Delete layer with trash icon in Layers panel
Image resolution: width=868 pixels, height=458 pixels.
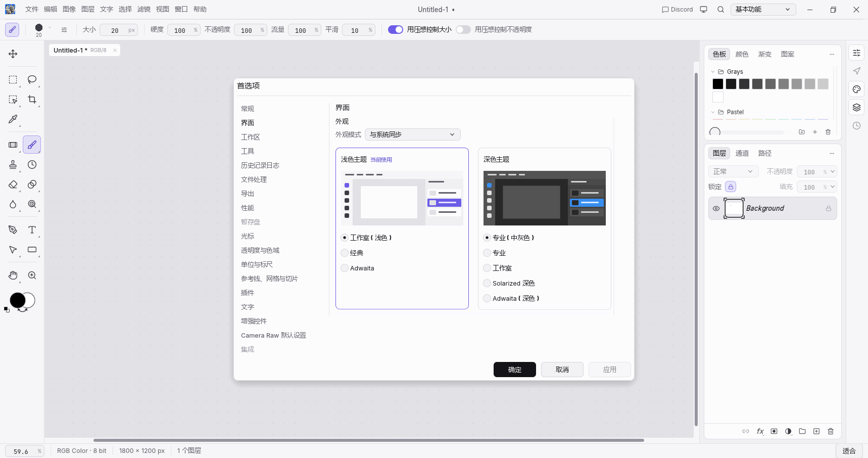(x=831, y=431)
